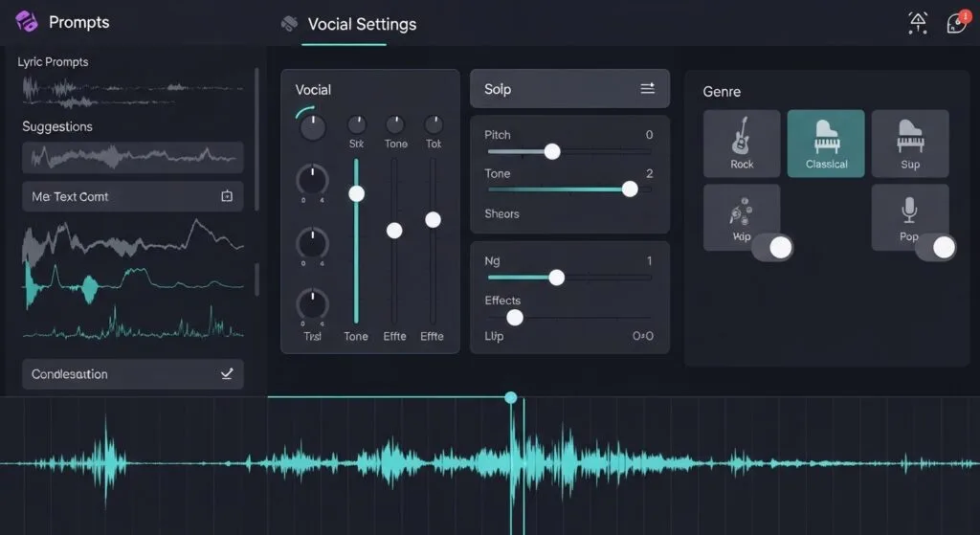Click the Tone value 2

(650, 174)
